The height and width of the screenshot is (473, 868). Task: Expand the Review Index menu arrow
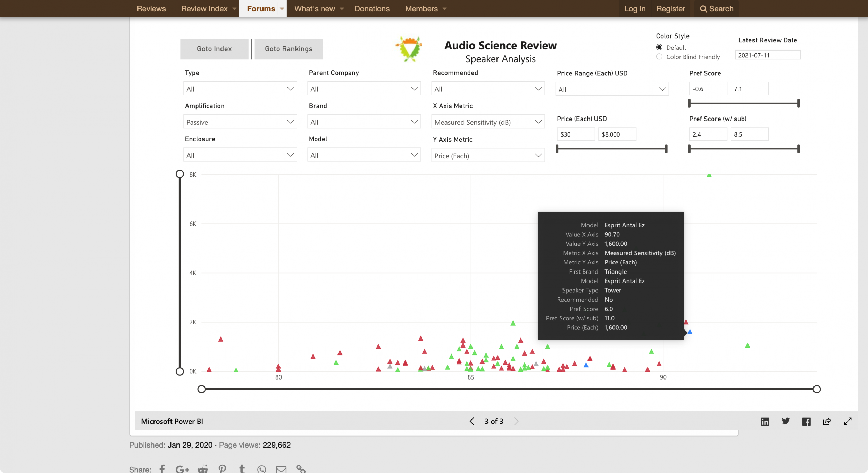[234, 9]
